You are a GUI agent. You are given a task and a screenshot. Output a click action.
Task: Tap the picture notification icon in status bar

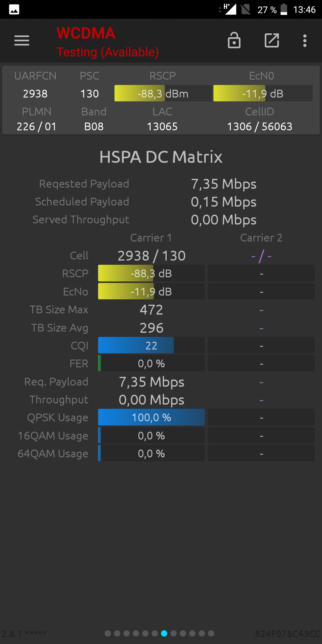(14, 10)
